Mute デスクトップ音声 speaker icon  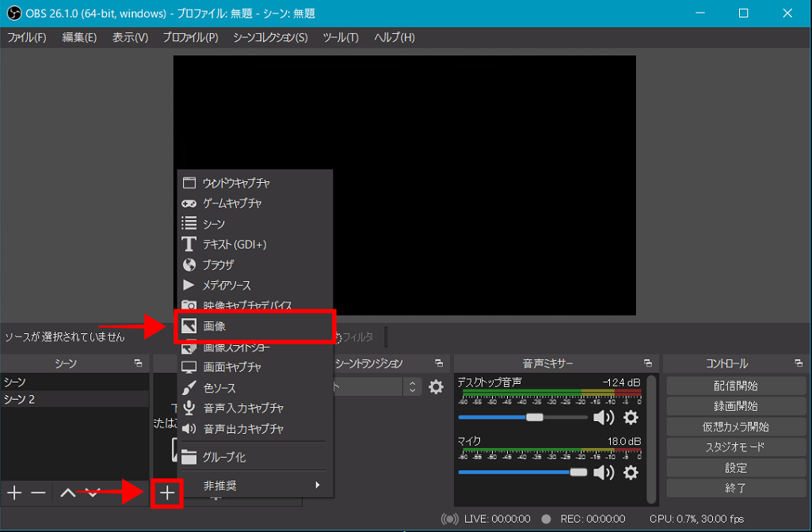[x=604, y=417]
